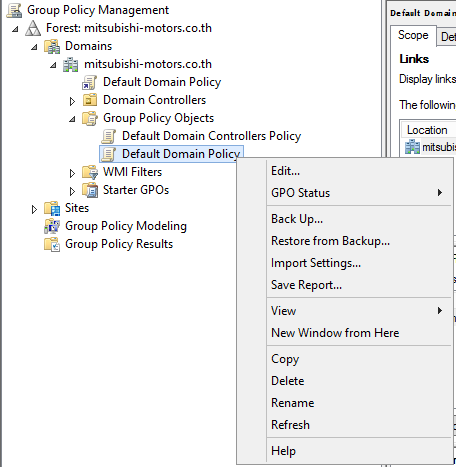Click the Location column header
The width and height of the screenshot is (456, 467).
(x=428, y=130)
